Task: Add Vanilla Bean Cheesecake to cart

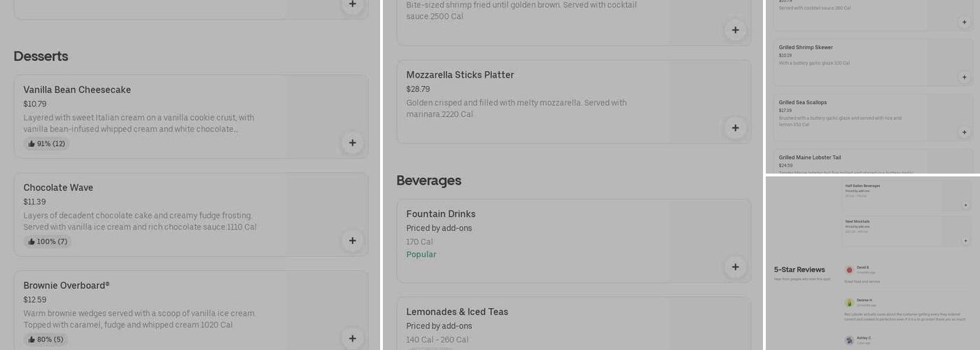Action: pyautogui.click(x=352, y=143)
